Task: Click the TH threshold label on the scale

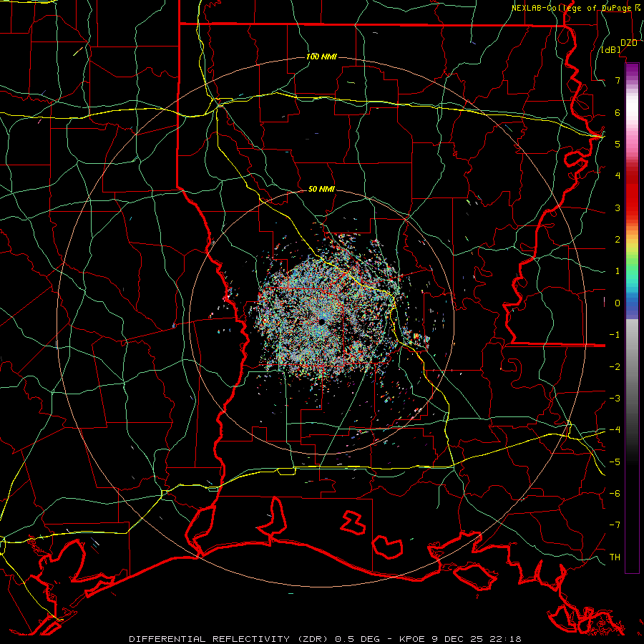Action: click(615, 557)
